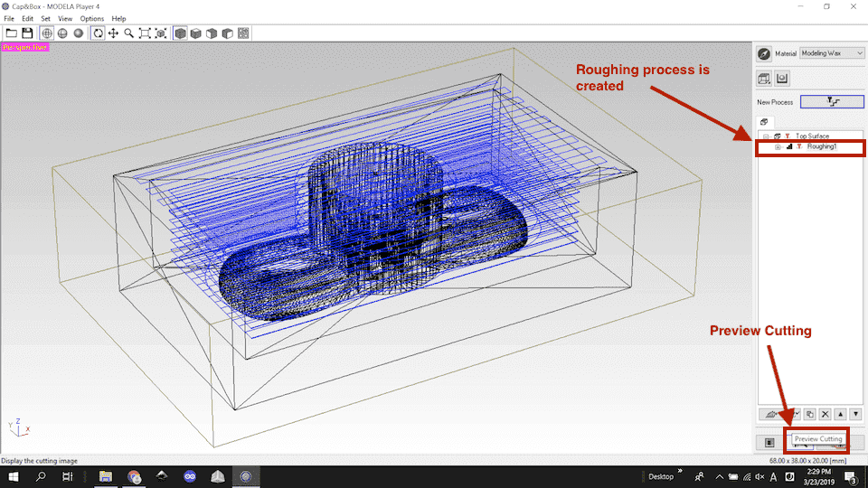Click the muted volume tray icon
The image size is (868, 488).
click(x=760, y=477)
